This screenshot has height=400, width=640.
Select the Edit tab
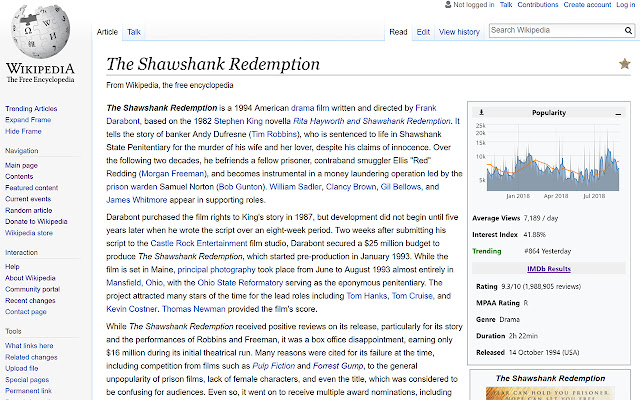(x=423, y=32)
